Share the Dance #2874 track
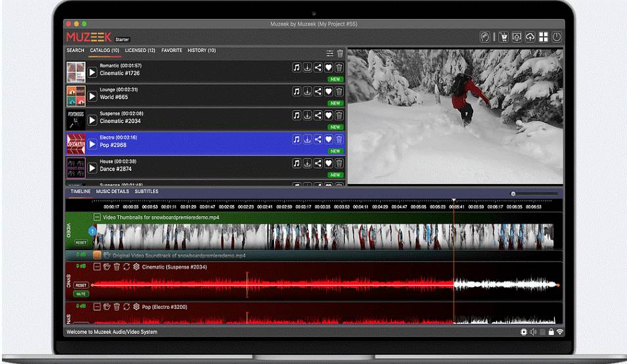The width and height of the screenshot is (627, 364). [318, 164]
